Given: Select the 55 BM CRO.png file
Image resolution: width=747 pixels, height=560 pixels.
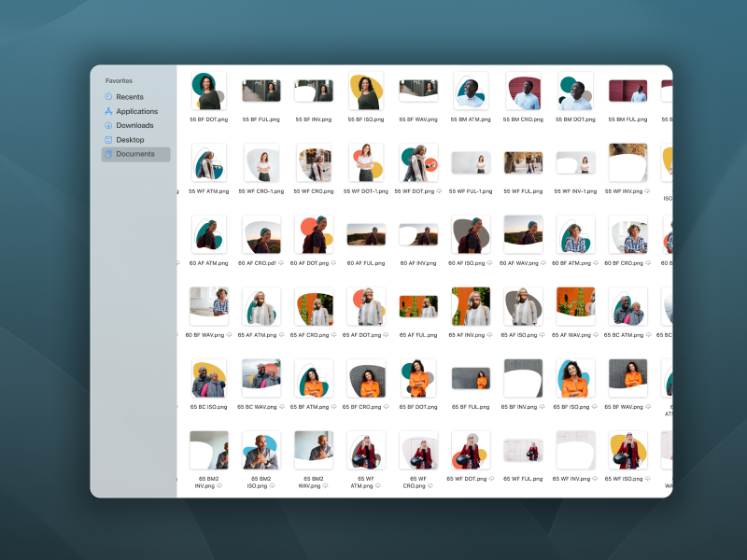Looking at the screenshot, I should point(523,91).
